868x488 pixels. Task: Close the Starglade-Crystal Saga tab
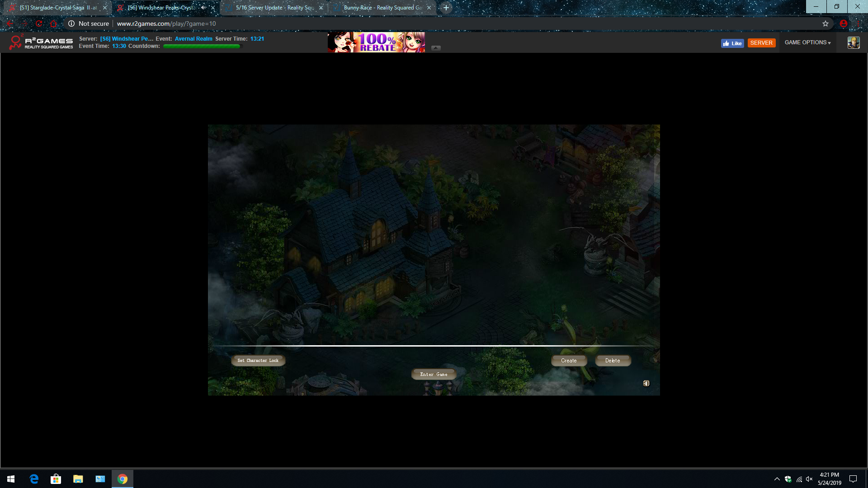tap(105, 8)
